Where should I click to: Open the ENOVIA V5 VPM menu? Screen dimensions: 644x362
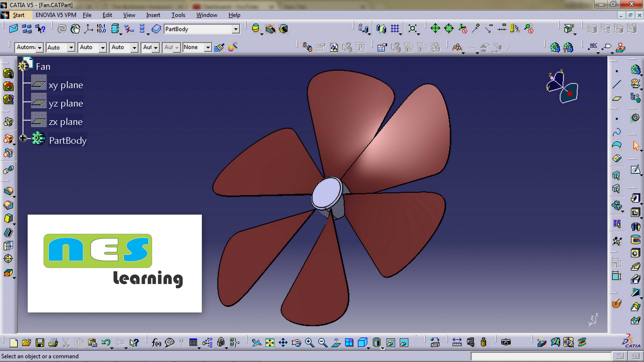(56, 15)
